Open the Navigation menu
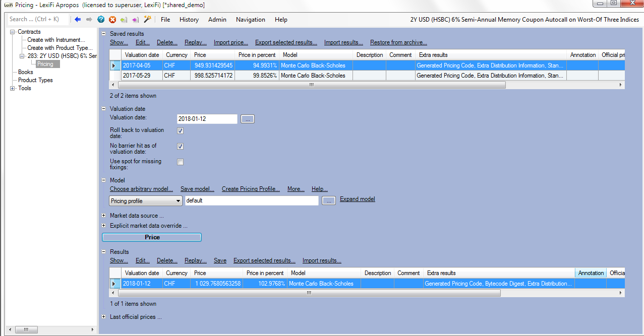This screenshot has height=336, width=644. click(251, 20)
